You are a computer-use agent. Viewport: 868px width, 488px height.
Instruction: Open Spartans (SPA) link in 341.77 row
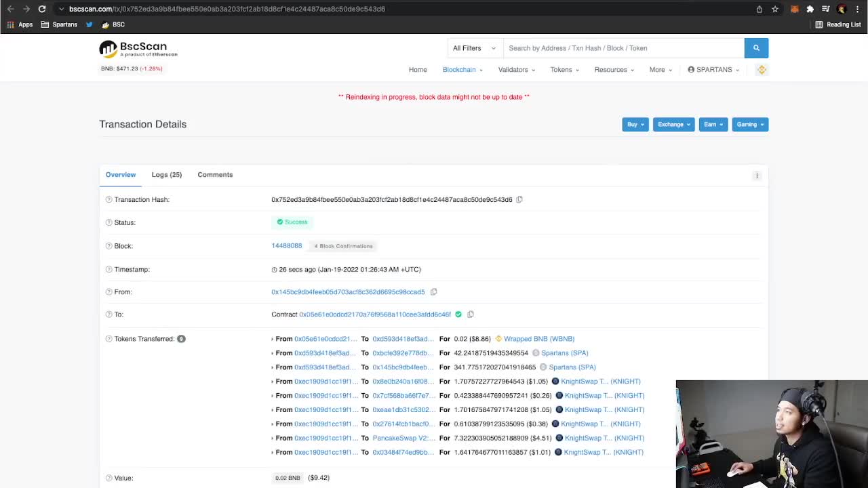click(572, 367)
